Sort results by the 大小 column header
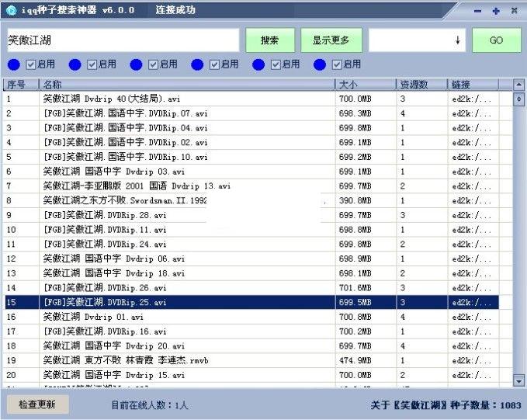This screenshot has height=420, width=527. tap(365, 84)
